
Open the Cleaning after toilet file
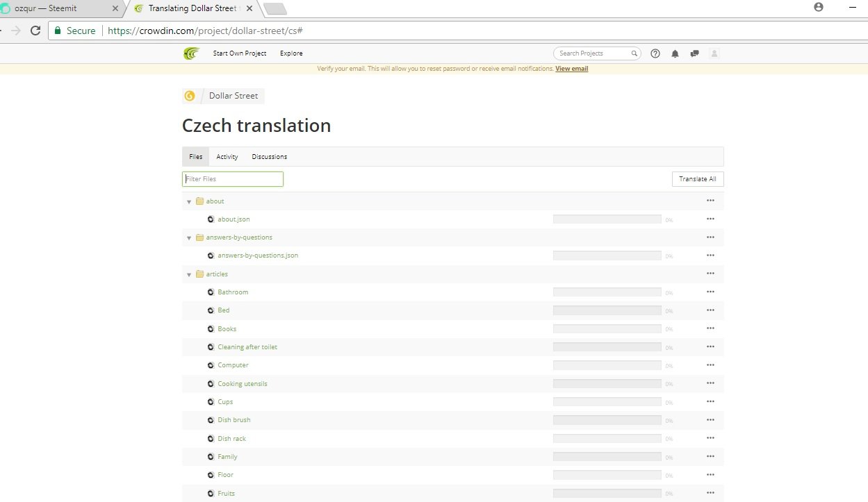247,347
